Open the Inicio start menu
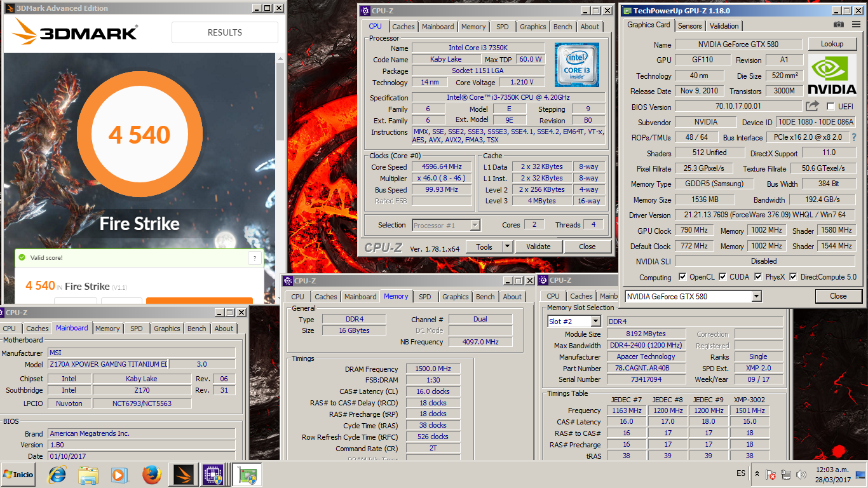 [x=18, y=475]
